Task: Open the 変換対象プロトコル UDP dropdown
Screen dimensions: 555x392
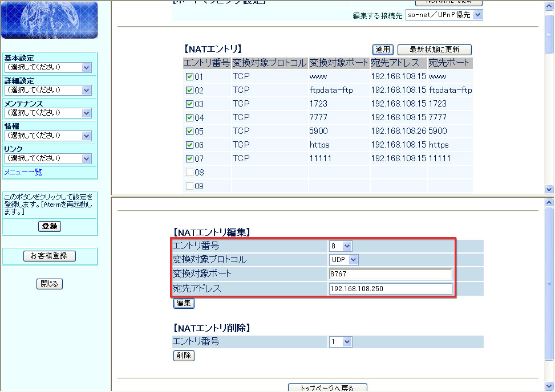Action: click(344, 260)
